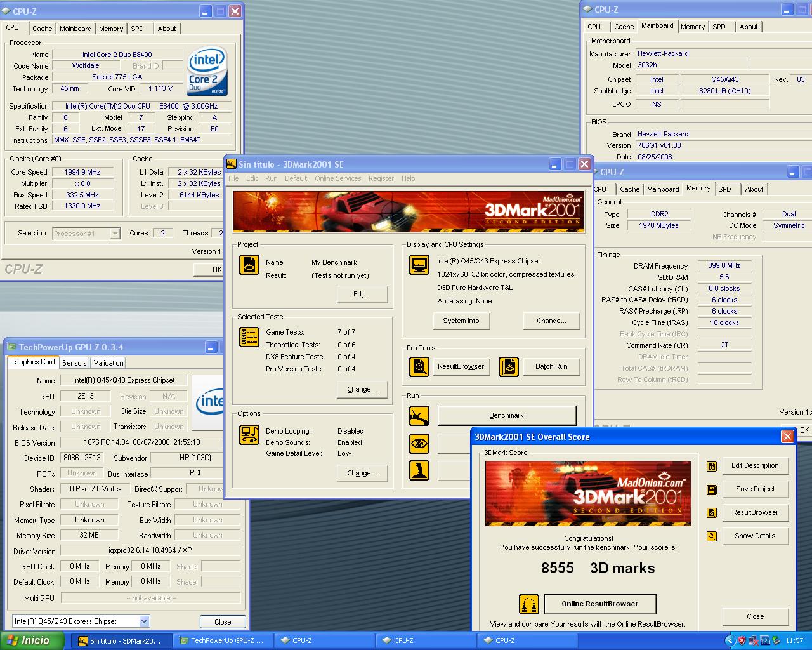Viewport: 812px width, 650px height.
Task: Click Change... button in Selected Tests
Action: click(362, 390)
